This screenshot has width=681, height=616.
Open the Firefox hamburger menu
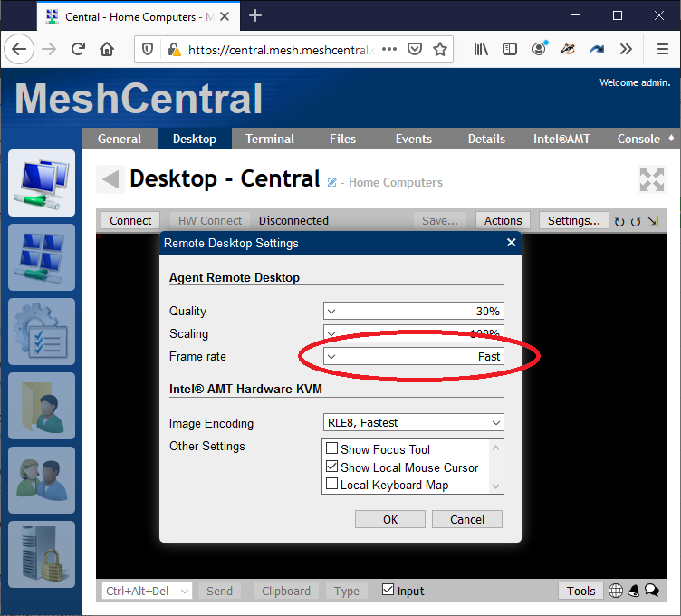click(x=663, y=49)
